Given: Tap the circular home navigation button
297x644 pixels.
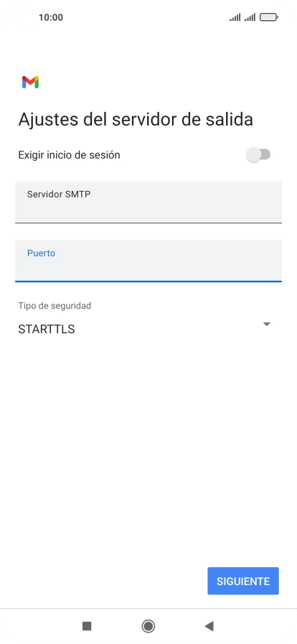Looking at the screenshot, I should pos(148,626).
